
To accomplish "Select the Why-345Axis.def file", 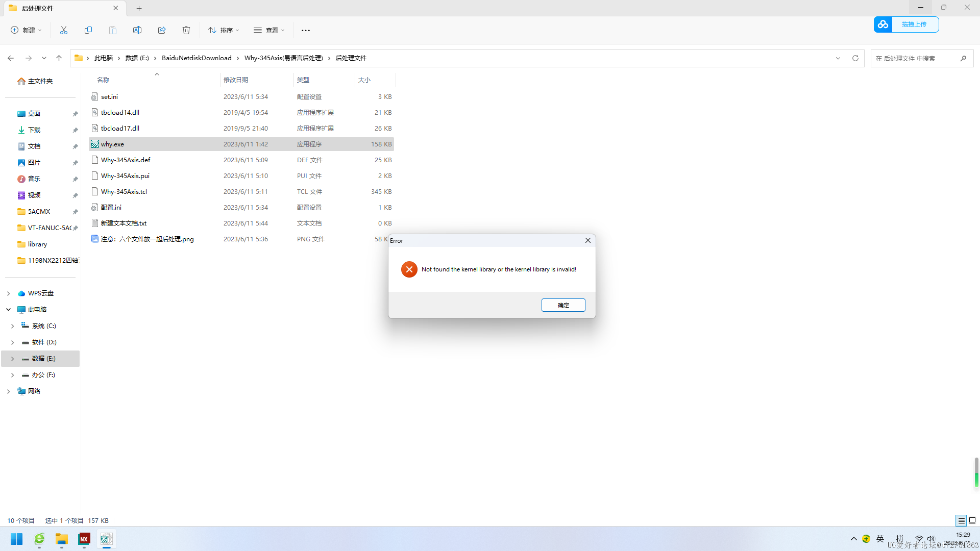I will click(x=241, y=160).
